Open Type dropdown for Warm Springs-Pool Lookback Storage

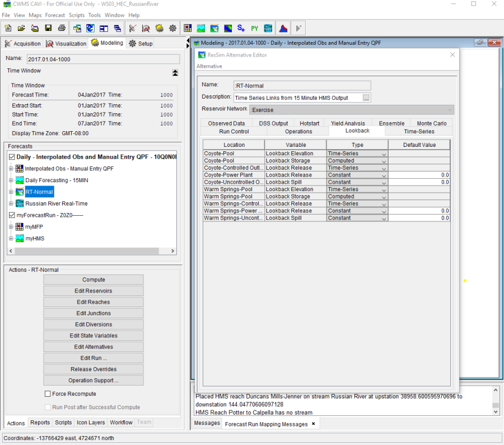click(384, 197)
